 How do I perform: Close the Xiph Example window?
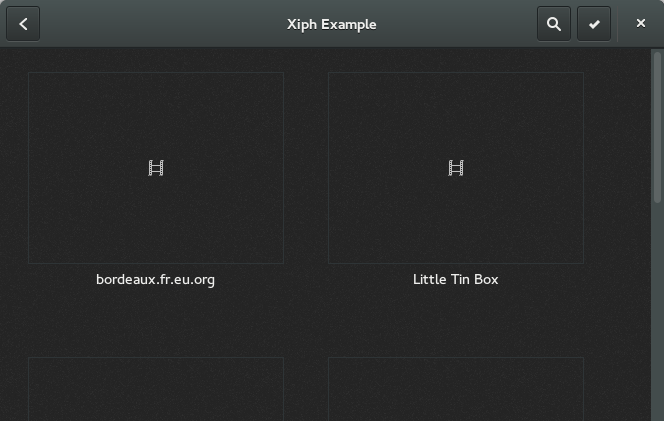coord(641,23)
